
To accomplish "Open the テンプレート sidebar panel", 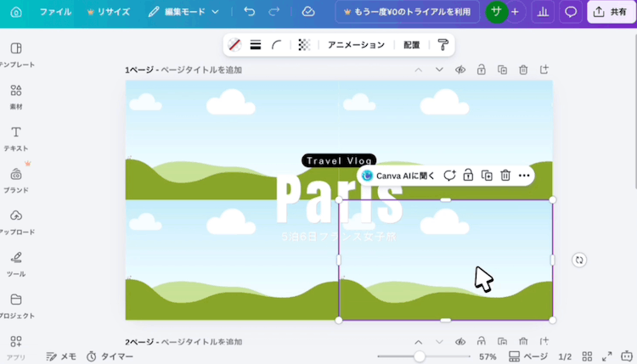I will [16, 55].
